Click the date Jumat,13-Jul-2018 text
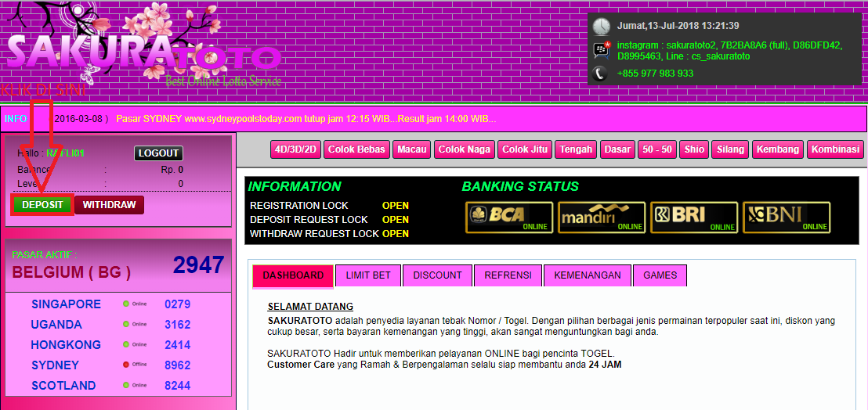This screenshot has height=410, width=868. point(678,25)
